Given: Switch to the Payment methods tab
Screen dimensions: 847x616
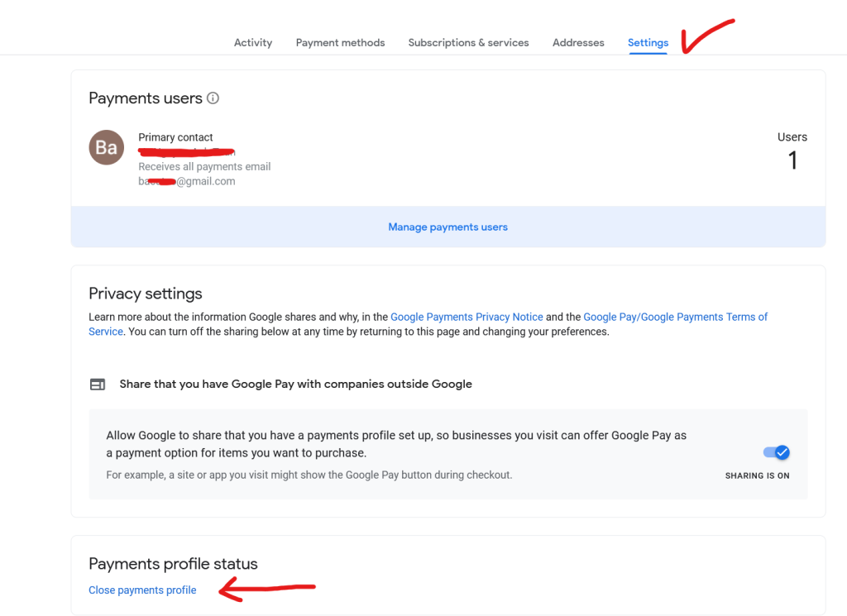Looking at the screenshot, I should 340,43.
